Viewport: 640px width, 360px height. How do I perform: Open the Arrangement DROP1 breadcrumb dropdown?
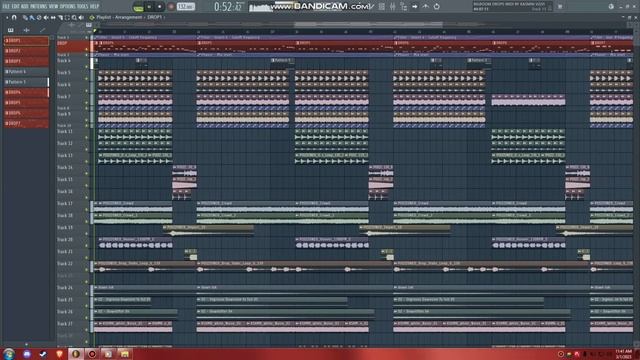155,18
